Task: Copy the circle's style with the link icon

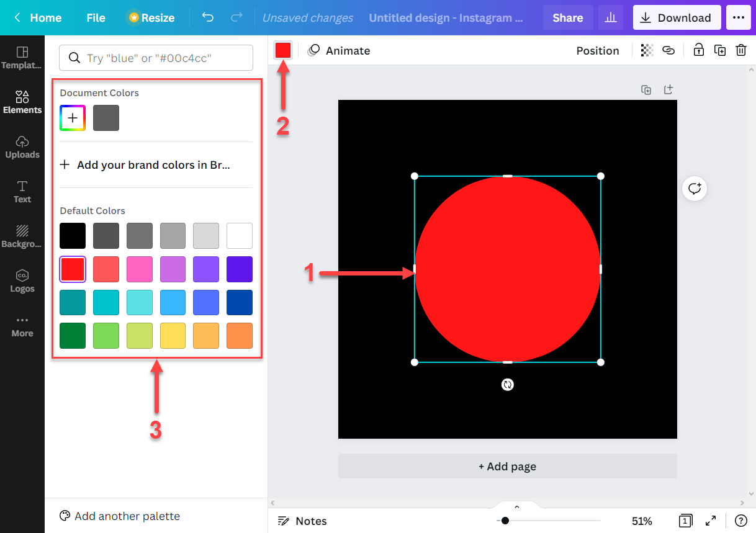Action: [668, 50]
